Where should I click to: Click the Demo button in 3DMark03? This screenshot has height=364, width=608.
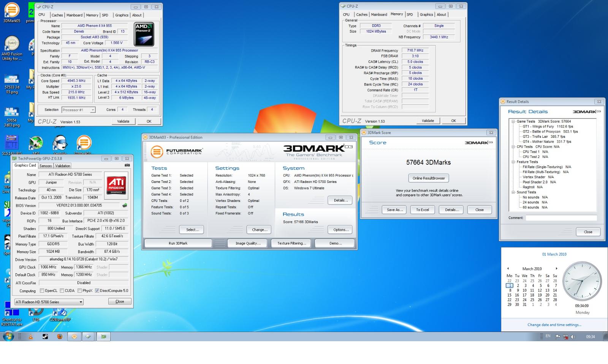coord(335,243)
